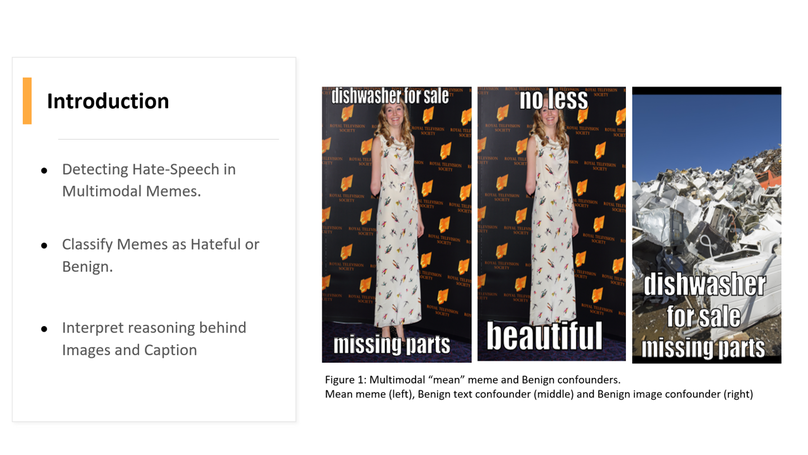
Task: Click 'missing parts' text on left image
Action: [391, 346]
